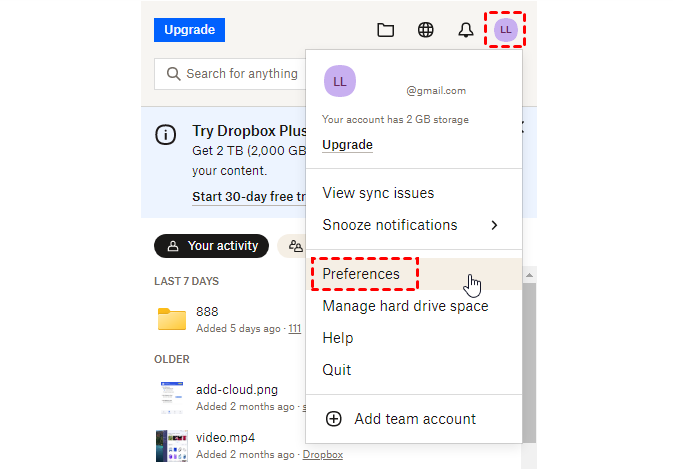Open the Dropbox folder icon
The height and width of the screenshot is (470, 673).
coord(385,30)
